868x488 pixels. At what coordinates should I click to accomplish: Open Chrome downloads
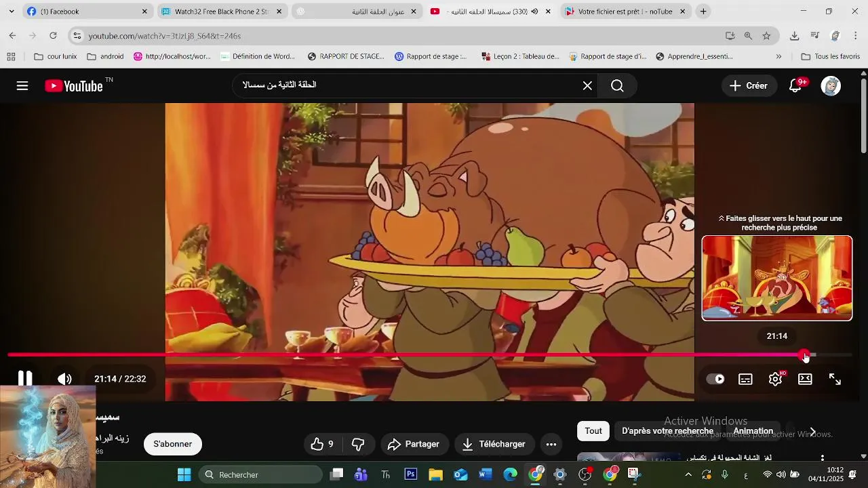pyautogui.click(x=794, y=36)
